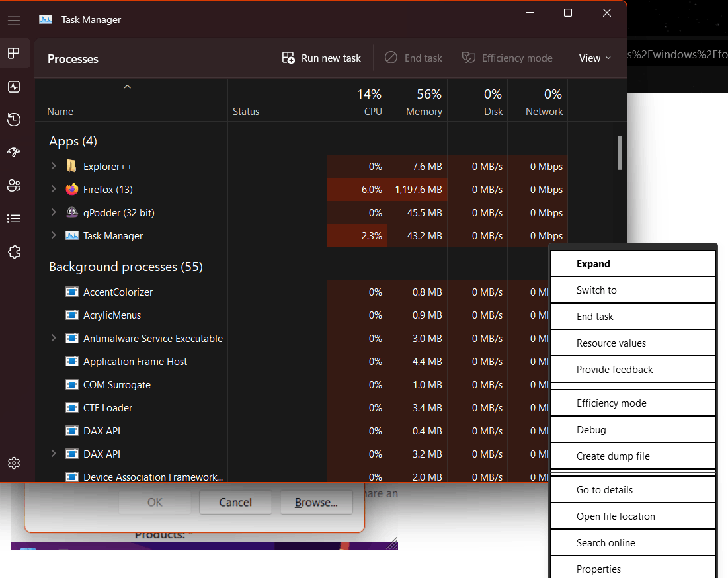Open Task Manager settings gear
This screenshot has width=728, height=578.
pos(14,463)
